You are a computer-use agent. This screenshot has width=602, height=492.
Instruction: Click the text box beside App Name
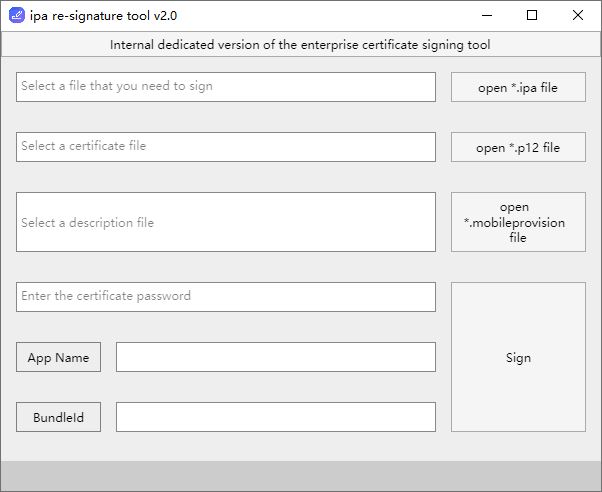point(276,357)
